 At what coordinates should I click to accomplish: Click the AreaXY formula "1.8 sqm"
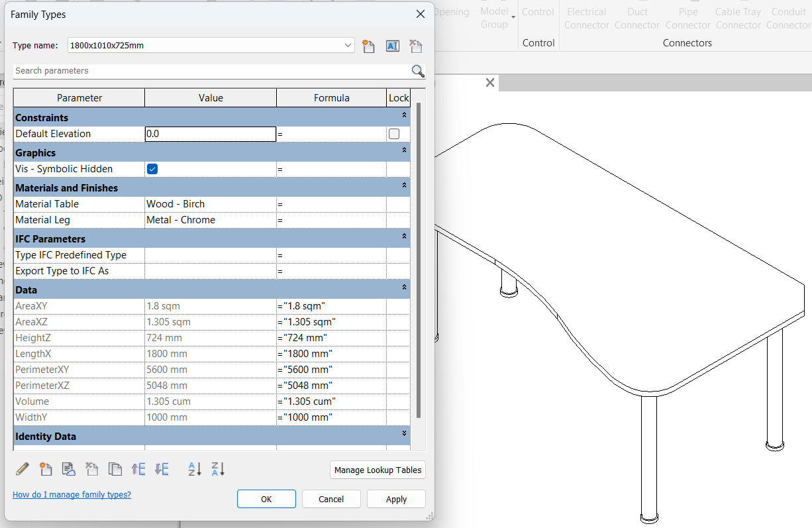(303, 306)
